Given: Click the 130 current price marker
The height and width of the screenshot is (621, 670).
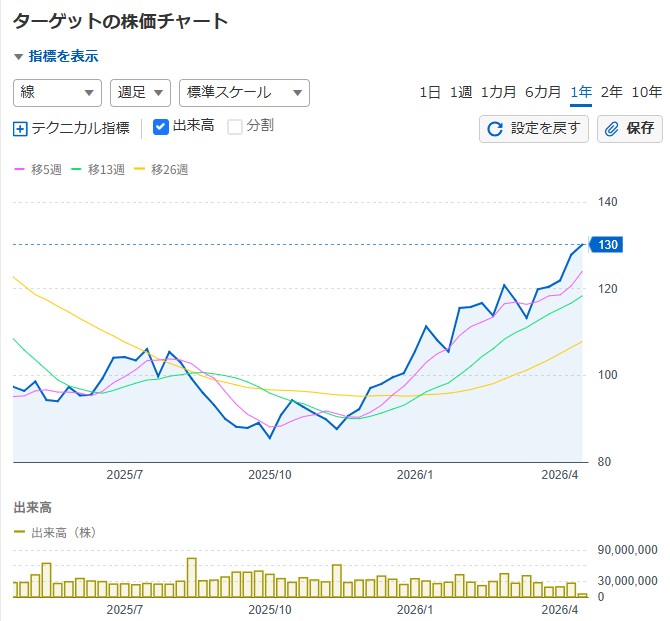Looking at the screenshot, I should pyautogui.click(x=607, y=245).
